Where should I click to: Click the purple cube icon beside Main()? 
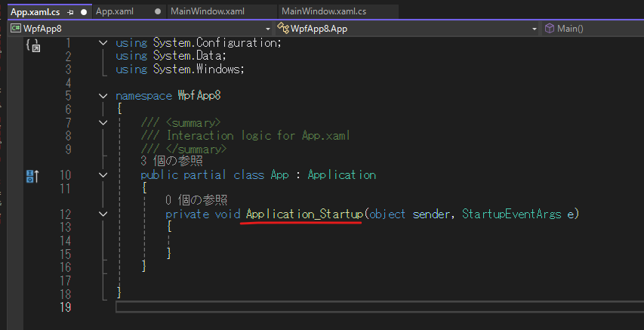(549, 28)
